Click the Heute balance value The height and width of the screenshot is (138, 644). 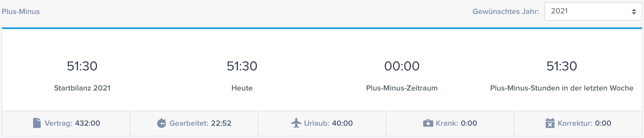coord(242,66)
